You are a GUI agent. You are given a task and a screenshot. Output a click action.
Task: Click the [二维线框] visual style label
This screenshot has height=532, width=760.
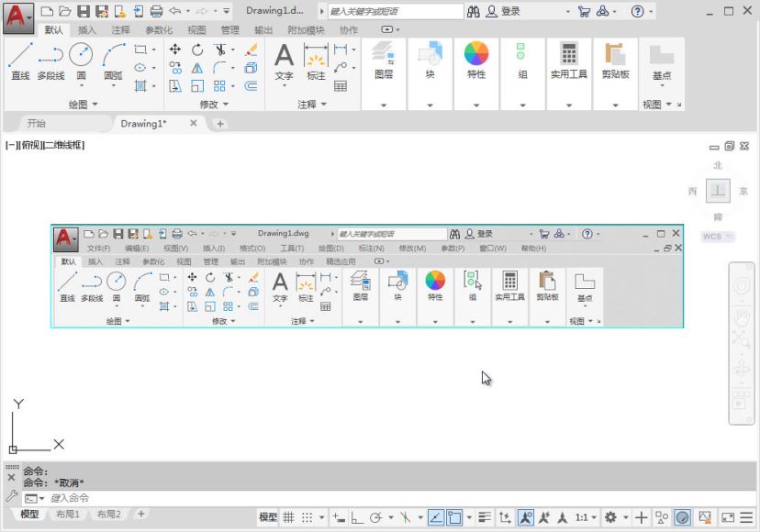64,145
